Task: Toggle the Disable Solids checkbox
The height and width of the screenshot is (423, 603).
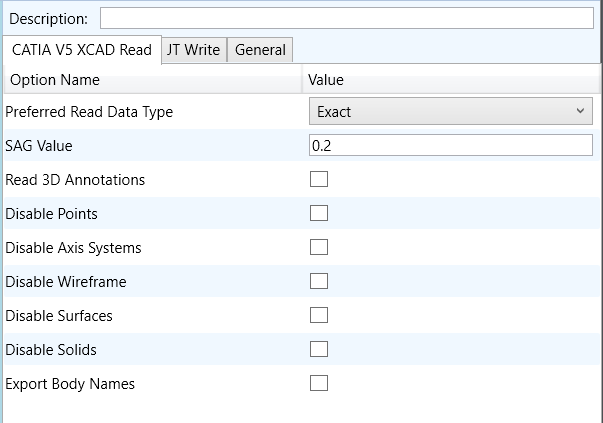Action: pos(319,349)
